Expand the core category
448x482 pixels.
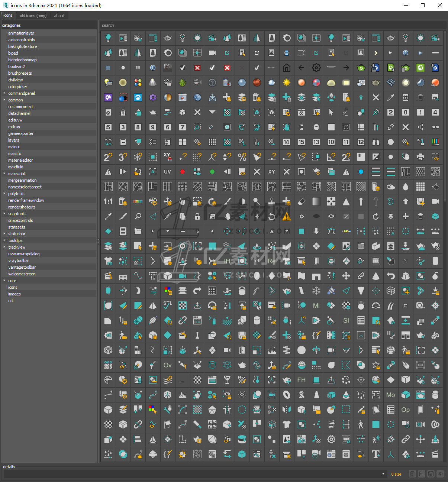4,281
